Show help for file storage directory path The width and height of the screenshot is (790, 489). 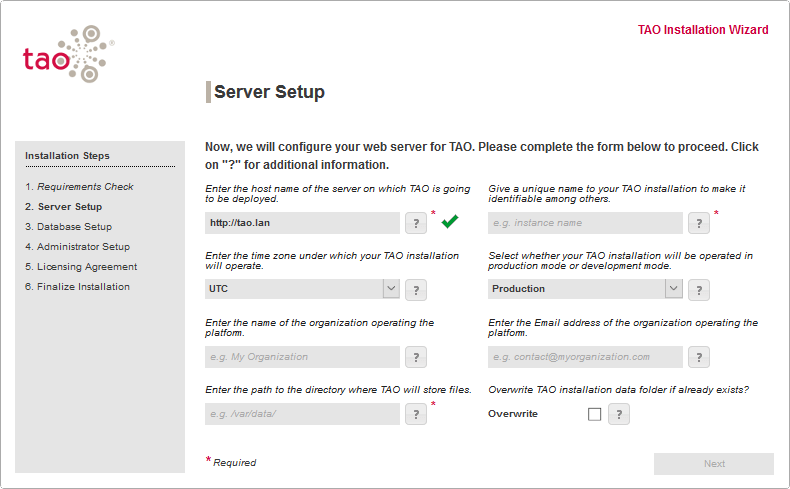pos(415,414)
